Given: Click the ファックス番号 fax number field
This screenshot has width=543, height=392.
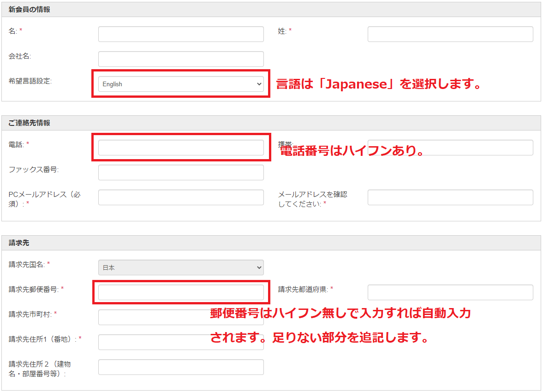Looking at the screenshot, I should [181, 172].
